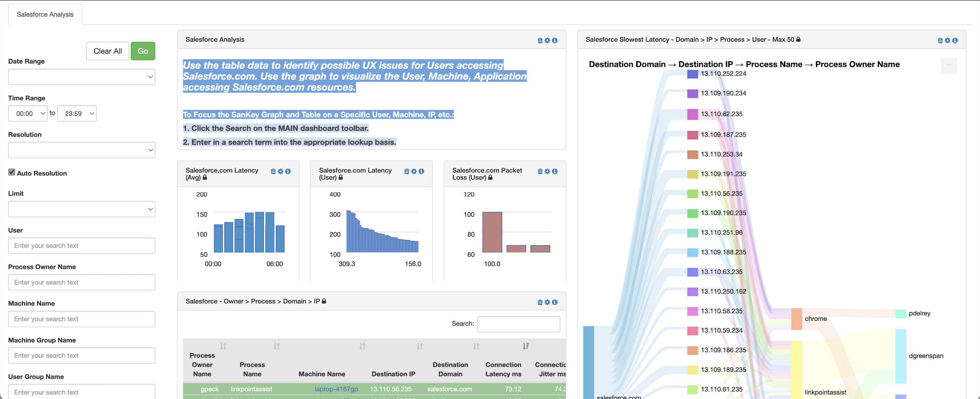The height and width of the screenshot is (399, 980).
Task: Delete the Owner > Process > Domain > IP panel
Action: [x=540, y=302]
